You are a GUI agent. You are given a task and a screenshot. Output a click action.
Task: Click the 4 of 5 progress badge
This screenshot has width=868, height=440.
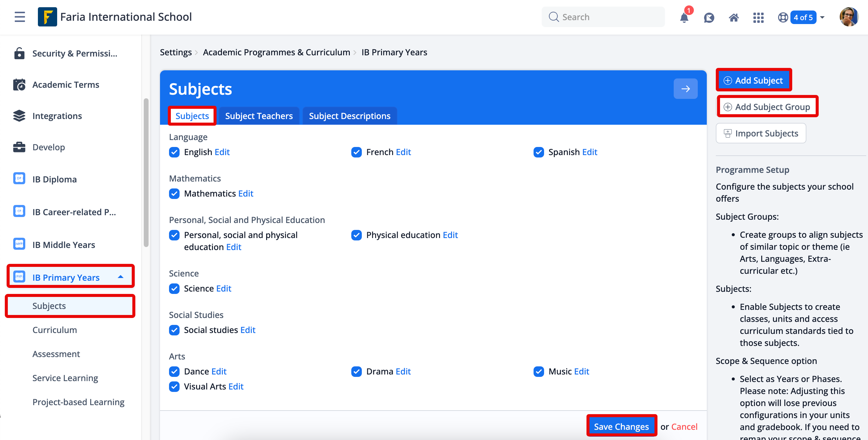(x=803, y=17)
